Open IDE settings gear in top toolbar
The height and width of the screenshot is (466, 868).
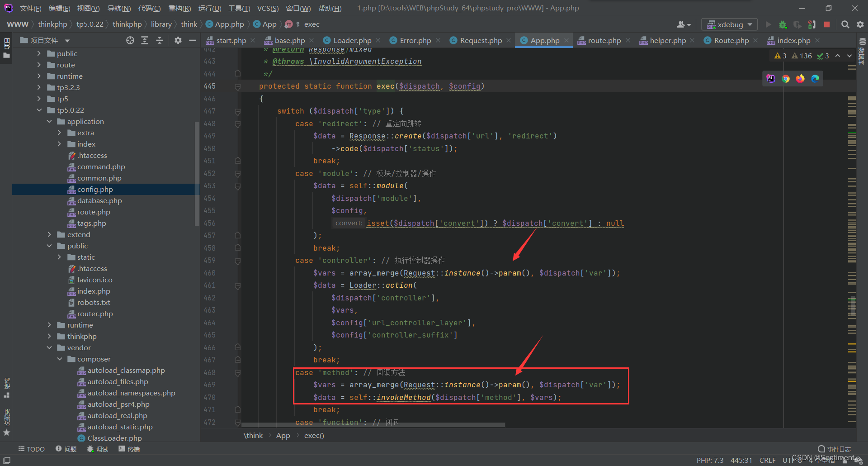[x=860, y=24]
